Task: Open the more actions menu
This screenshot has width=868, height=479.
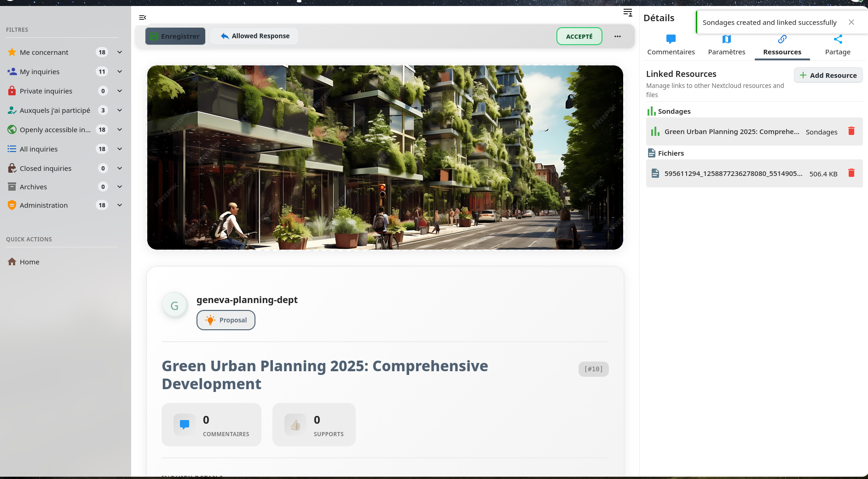Action: (618, 36)
